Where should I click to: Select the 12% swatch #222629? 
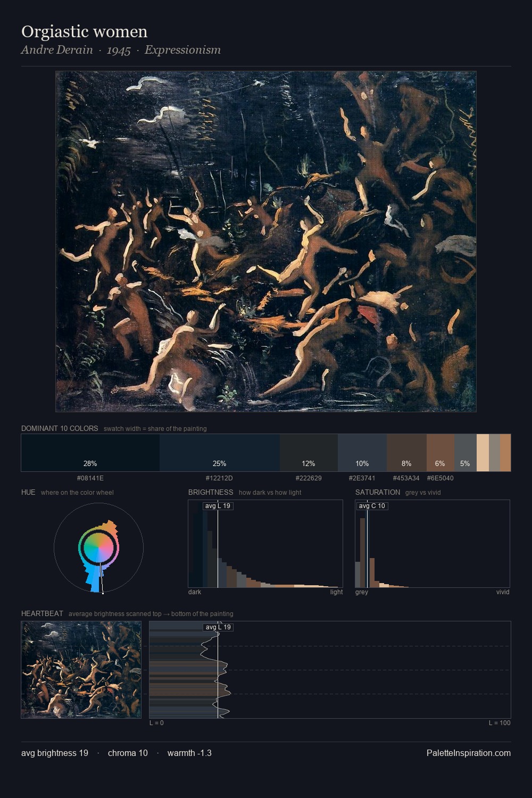(x=309, y=453)
